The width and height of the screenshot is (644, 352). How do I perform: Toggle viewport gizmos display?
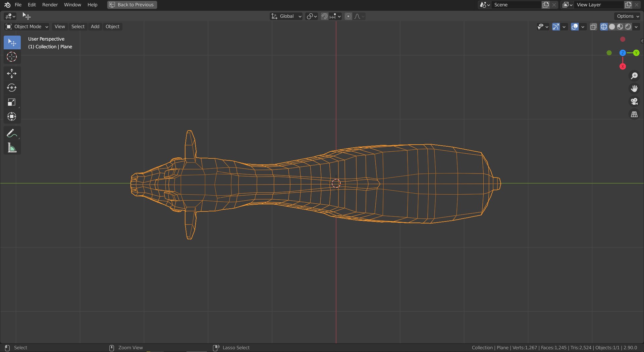[556, 27]
